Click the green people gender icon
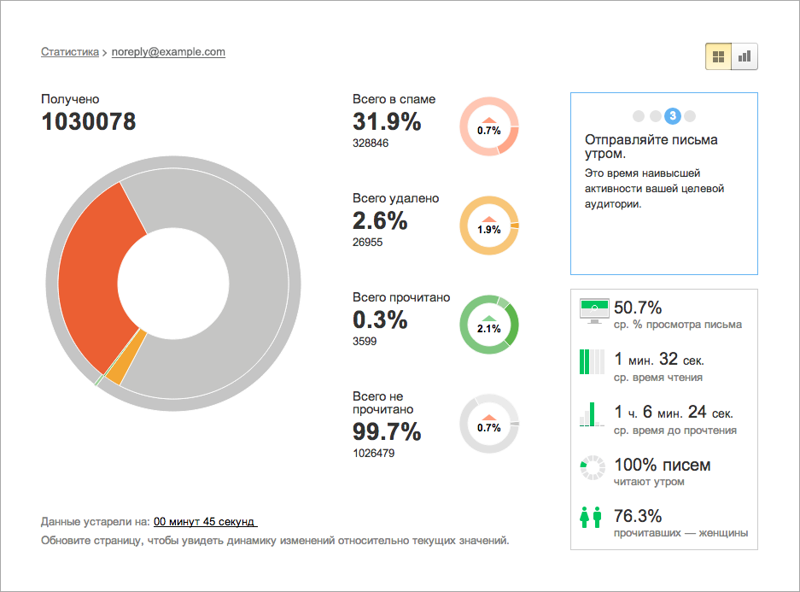 591,517
